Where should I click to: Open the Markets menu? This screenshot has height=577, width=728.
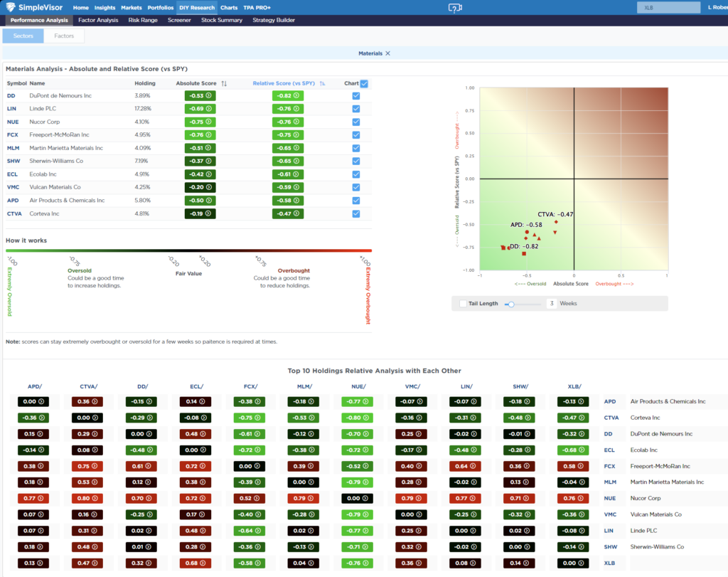[x=131, y=8]
